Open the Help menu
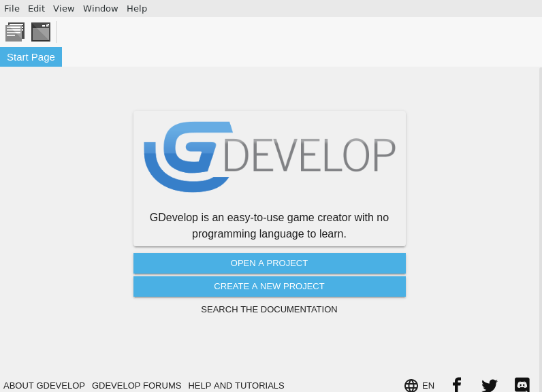The width and height of the screenshot is (542, 392). click(x=137, y=8)
